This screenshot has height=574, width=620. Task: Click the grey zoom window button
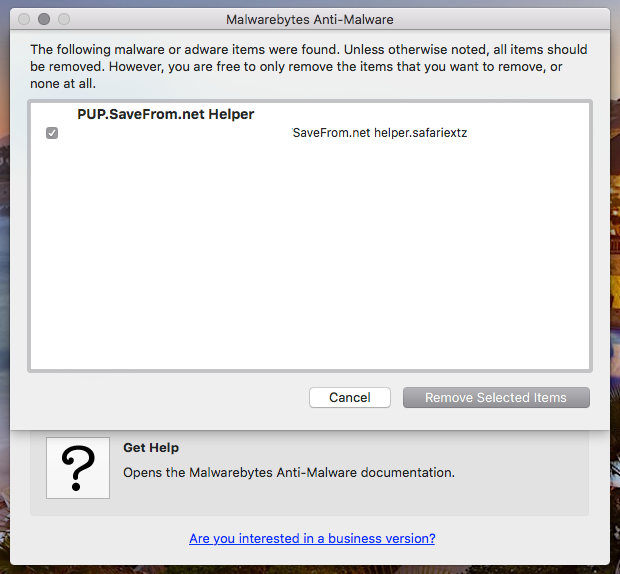(x=64, y=19)
